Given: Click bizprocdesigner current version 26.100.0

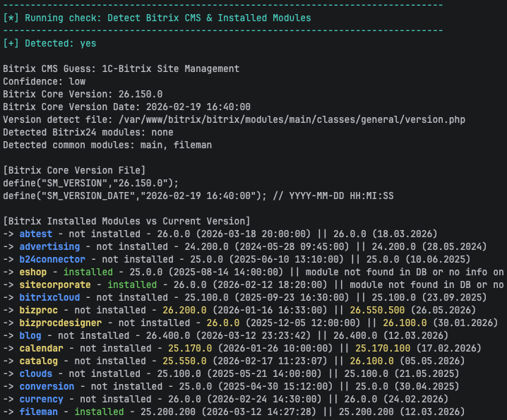Looking at the screenshot, I should click(405, 323).
